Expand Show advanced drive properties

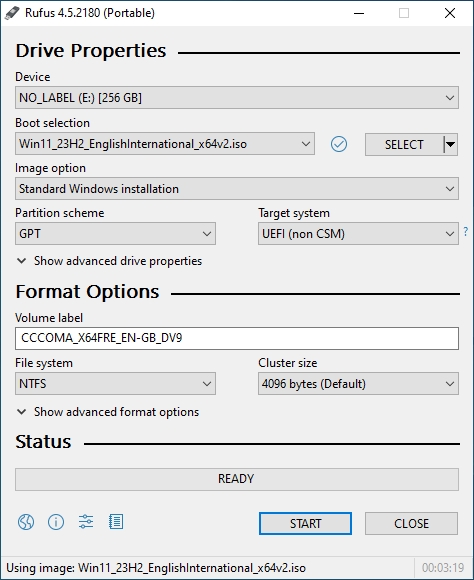(x=110, y=261)
